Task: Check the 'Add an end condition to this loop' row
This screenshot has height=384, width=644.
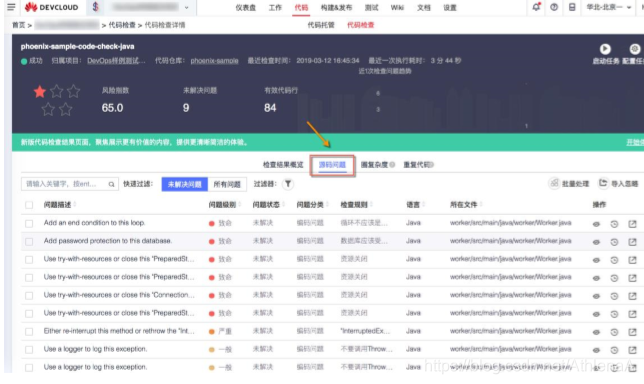Action: [x=29, y=223]
